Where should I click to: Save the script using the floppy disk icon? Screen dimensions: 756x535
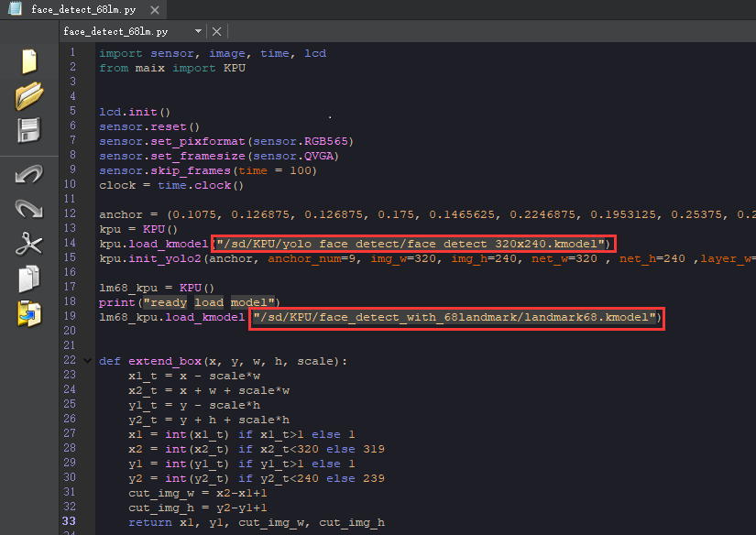29,129
